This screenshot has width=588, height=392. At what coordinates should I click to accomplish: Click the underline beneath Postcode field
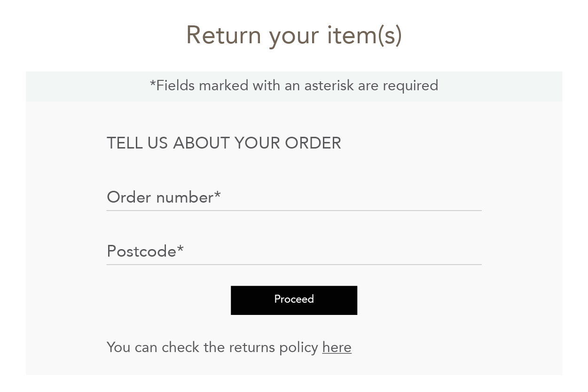pos(294,265)
